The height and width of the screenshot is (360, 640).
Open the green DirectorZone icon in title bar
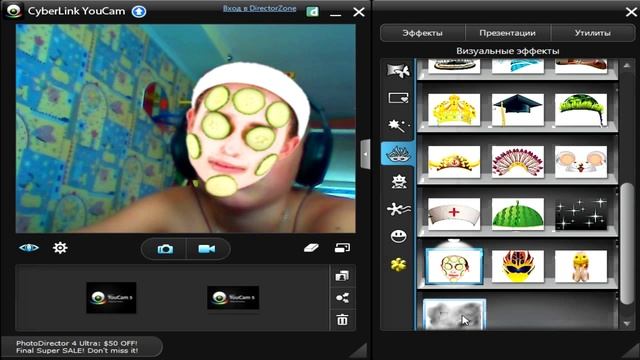point(312,11)
